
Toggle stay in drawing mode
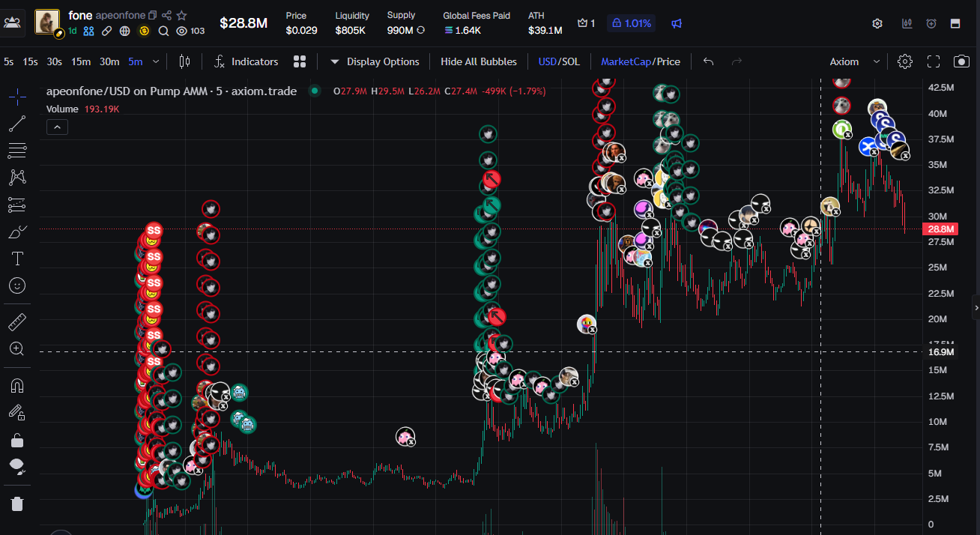point(17,412)
